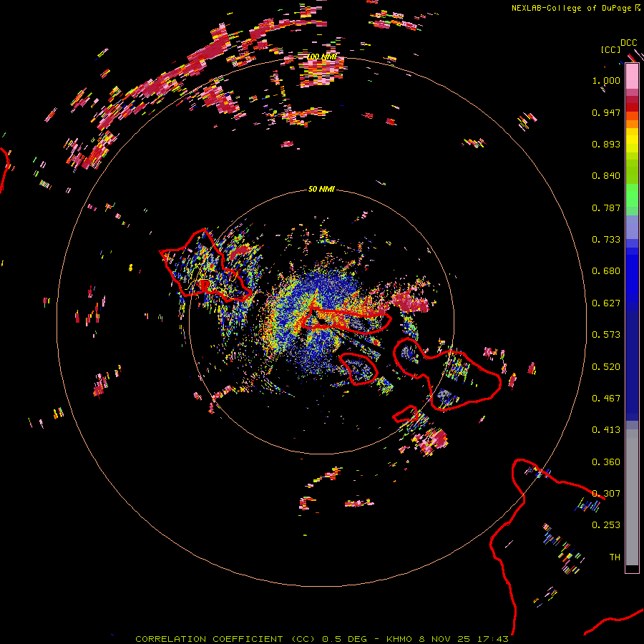The width and height of the screenshot is (644, 644).
Task: Select the 0.520 scale value
Action: pos(606,366)
